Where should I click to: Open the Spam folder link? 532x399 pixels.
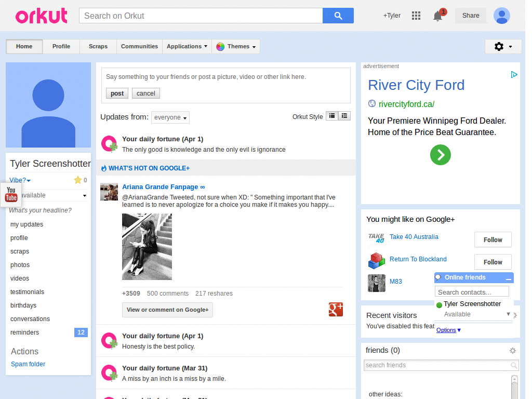coord(28,364)
